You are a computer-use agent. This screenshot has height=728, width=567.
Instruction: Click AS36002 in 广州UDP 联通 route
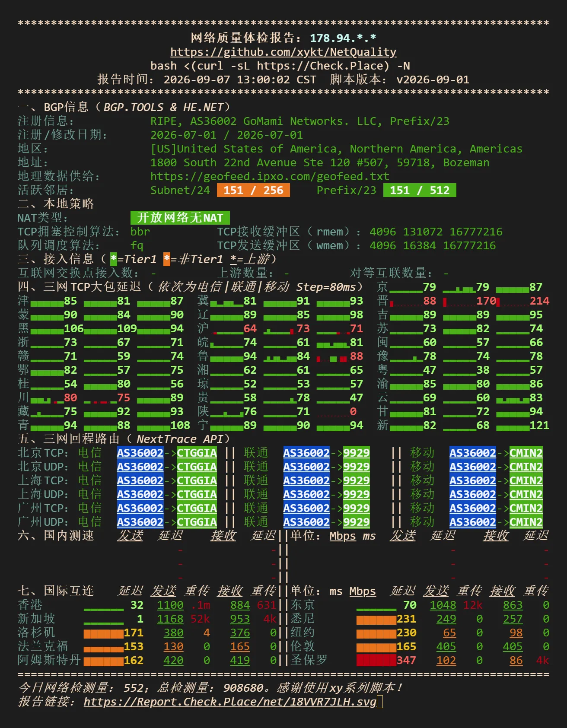pyautogui.click(x=306, y=522)
